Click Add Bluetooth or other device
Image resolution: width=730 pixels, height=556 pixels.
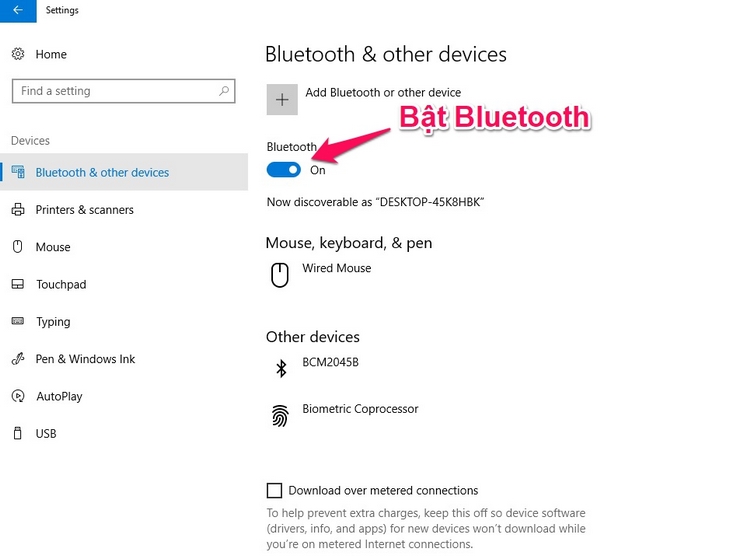tap(382, 93)
